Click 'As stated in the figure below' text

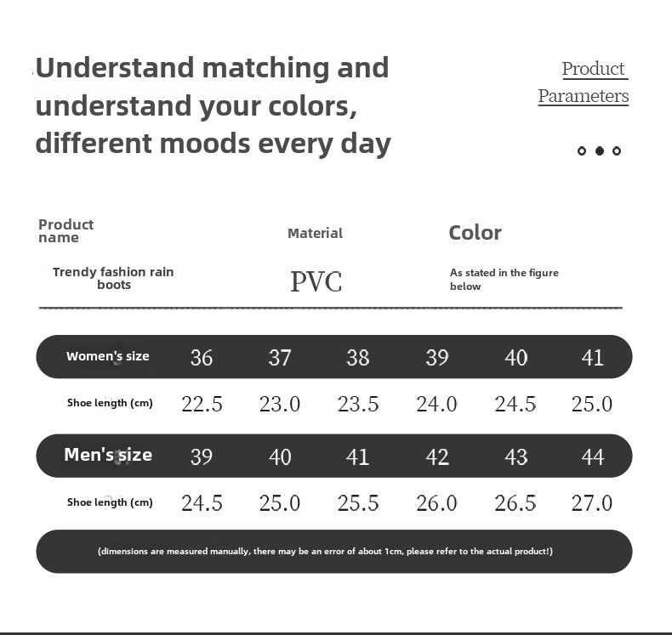pos(504,279)
